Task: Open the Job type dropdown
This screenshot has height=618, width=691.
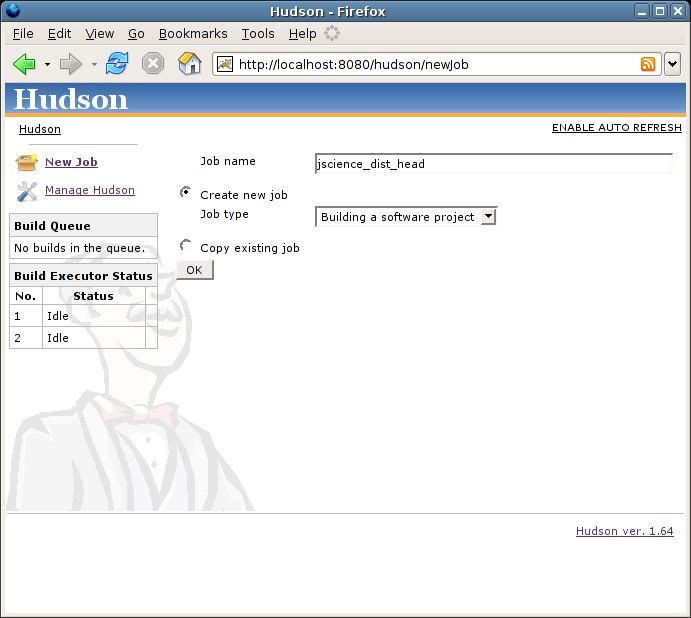Action: point(406,216)
